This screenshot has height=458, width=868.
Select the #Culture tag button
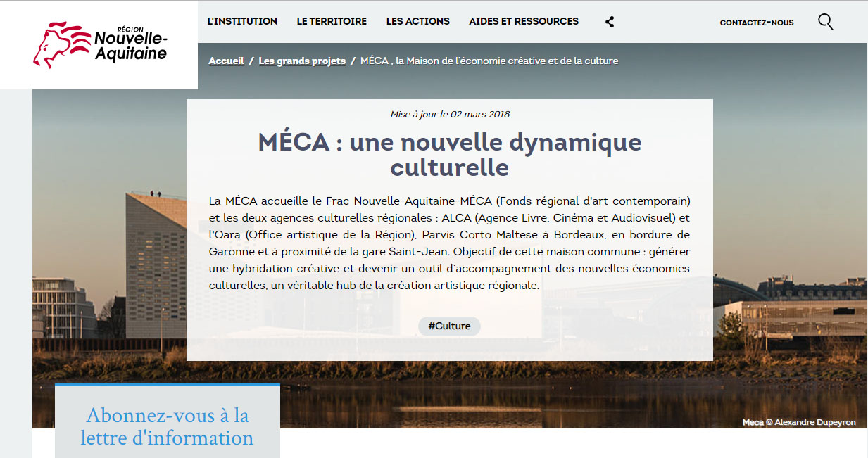pyautogui.click(x=449, y=326)
